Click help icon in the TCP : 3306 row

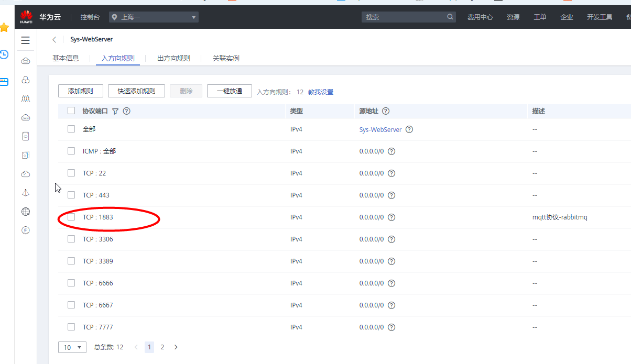pyautogui.click(x=391, y=239)
